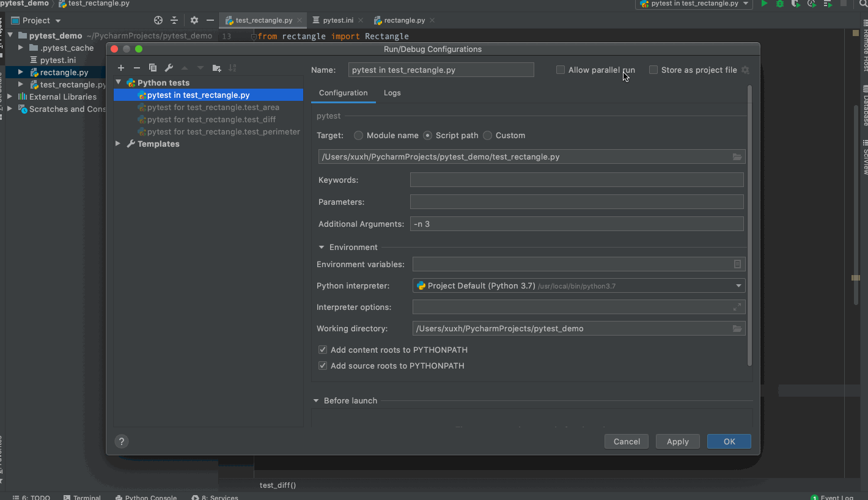
Task: Select Custom target radio button
Action: coord(487,136)
